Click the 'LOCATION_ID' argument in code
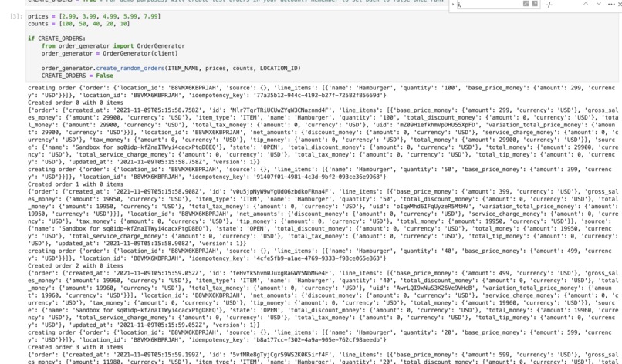622x364 pixels. click(279, 68)
